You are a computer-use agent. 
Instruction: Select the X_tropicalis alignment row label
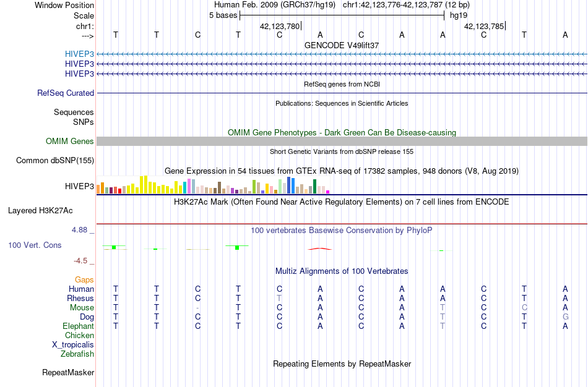coord(73,345)
